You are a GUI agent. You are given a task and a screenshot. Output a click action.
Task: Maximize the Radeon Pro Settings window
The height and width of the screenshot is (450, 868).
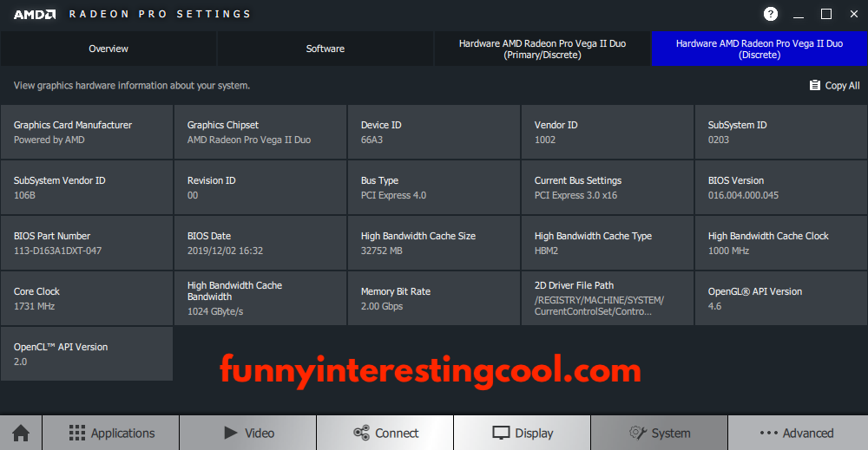[826, 14]
